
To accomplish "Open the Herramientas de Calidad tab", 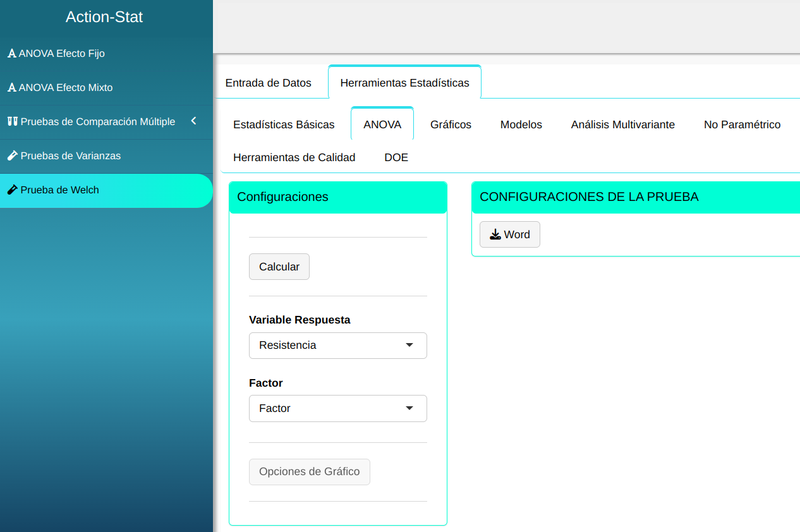I will [x=294, y=157].
